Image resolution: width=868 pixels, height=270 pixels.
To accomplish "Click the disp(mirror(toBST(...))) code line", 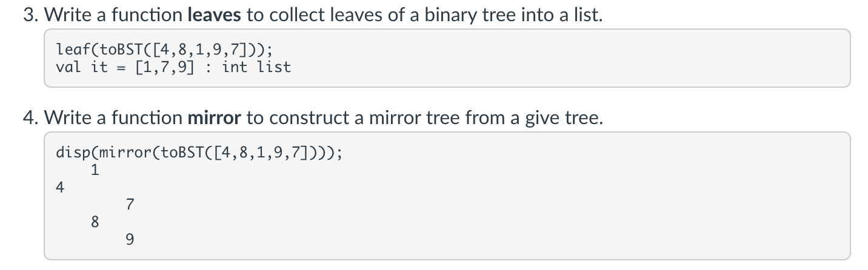I will coord(199,151).
